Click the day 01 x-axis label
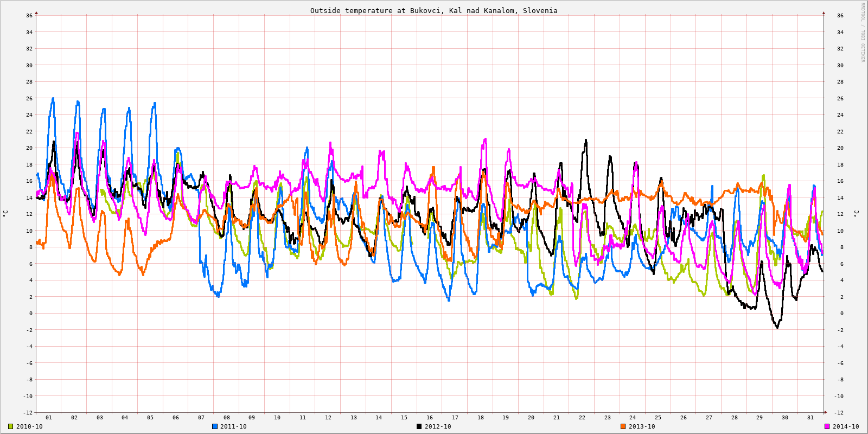The image size is (868, 434). click(49, 418)
